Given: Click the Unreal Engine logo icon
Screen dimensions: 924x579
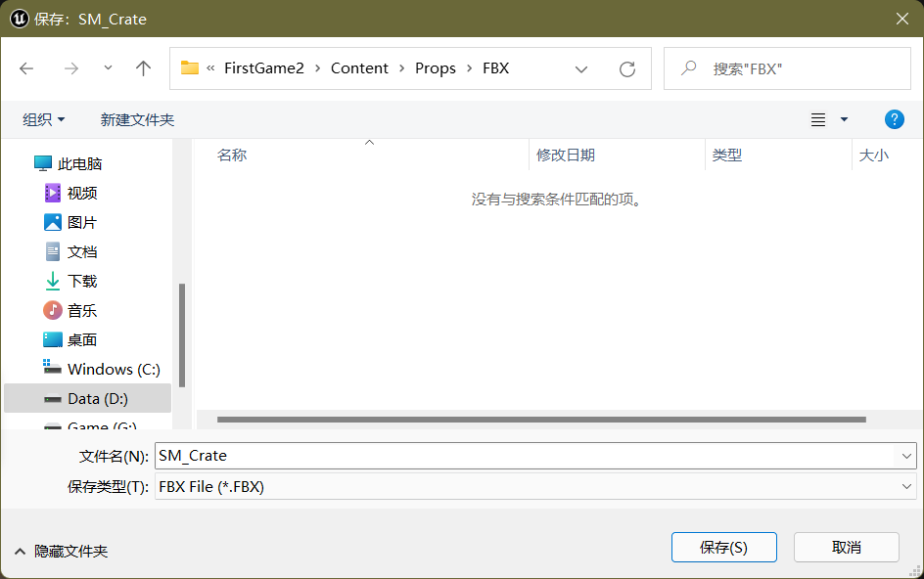Looking at the screenshot, I should tap(19, 19).
